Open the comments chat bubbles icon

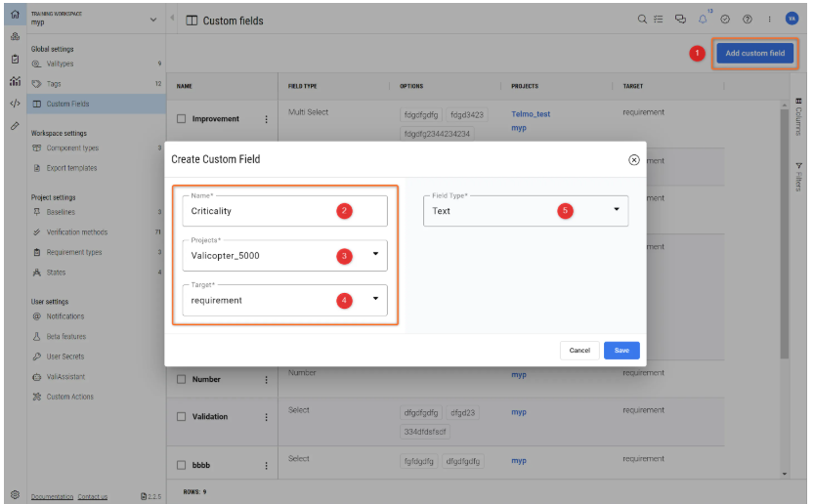tap(681, 19)
